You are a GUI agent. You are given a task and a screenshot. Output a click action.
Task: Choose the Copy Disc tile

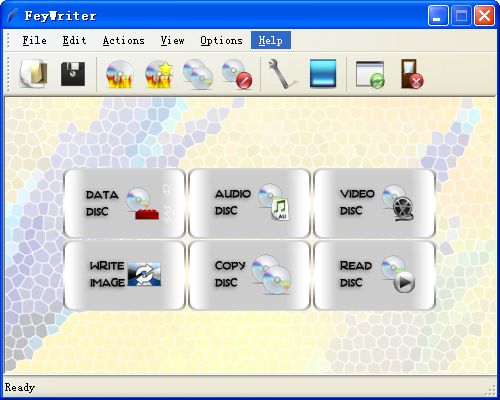click(x=249, y=275)
